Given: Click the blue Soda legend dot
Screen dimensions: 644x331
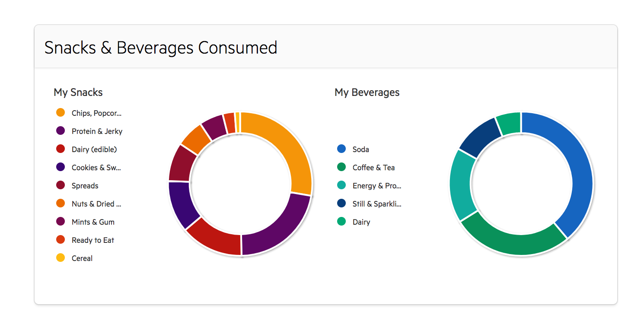Looking at the screenshot, I should pyautogui.click(x=341, y=149).
